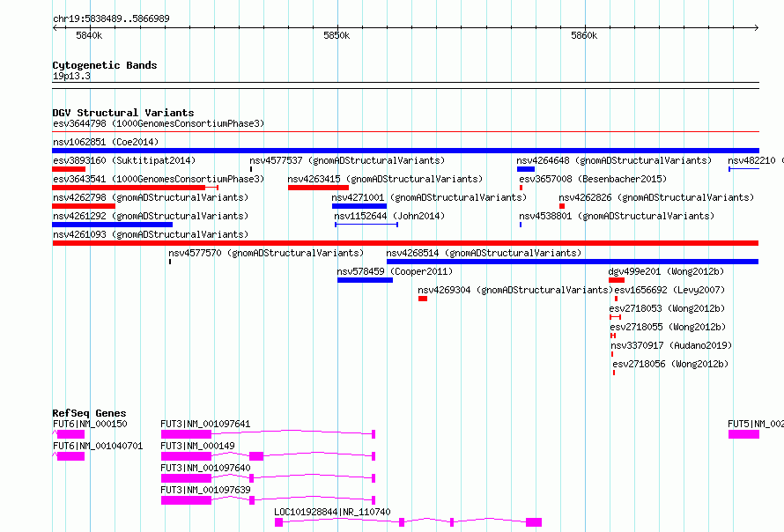784x532 pixels.
Task: Select the nsv4577570 variant label
Action: [266, 253]
